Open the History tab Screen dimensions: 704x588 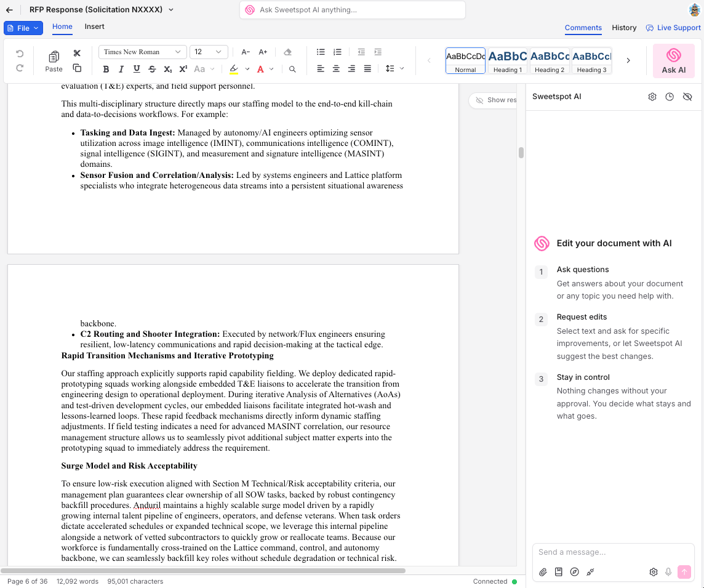(623, 28)
